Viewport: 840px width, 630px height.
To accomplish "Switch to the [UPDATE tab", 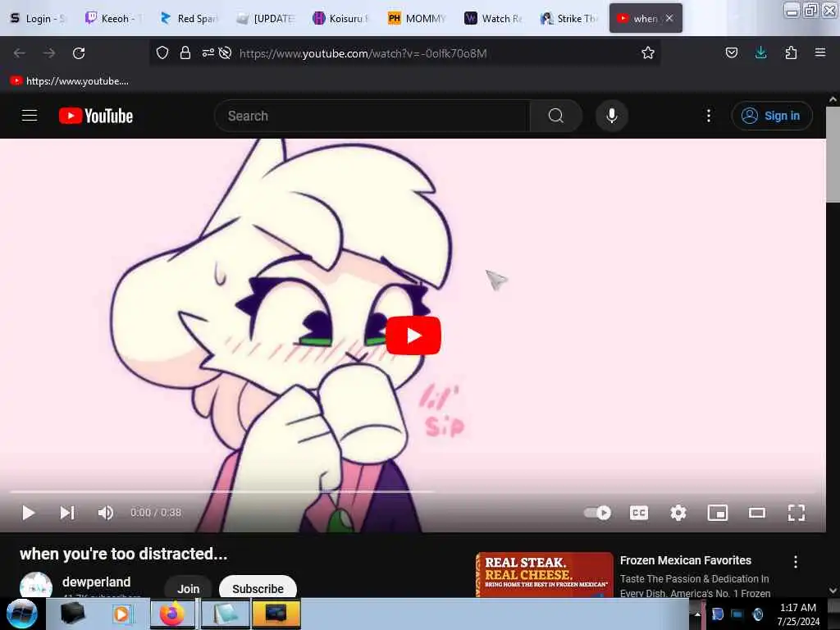I will point(265,18).
